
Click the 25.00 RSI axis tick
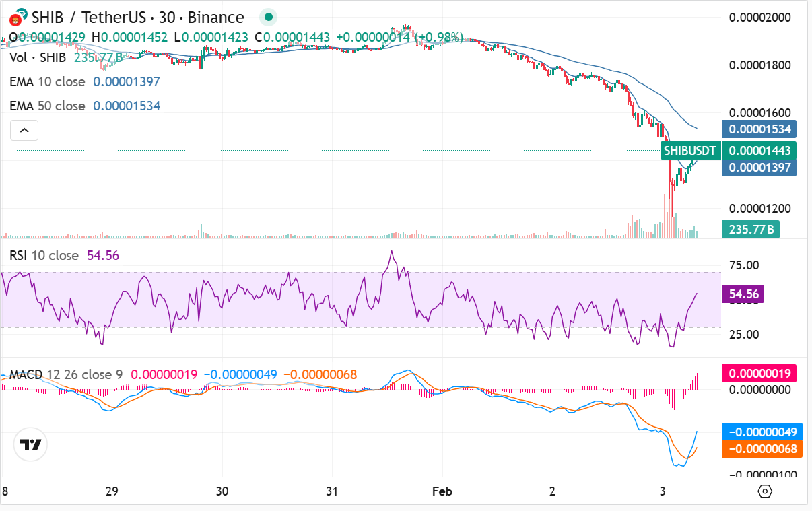click(x=745, y=335)
